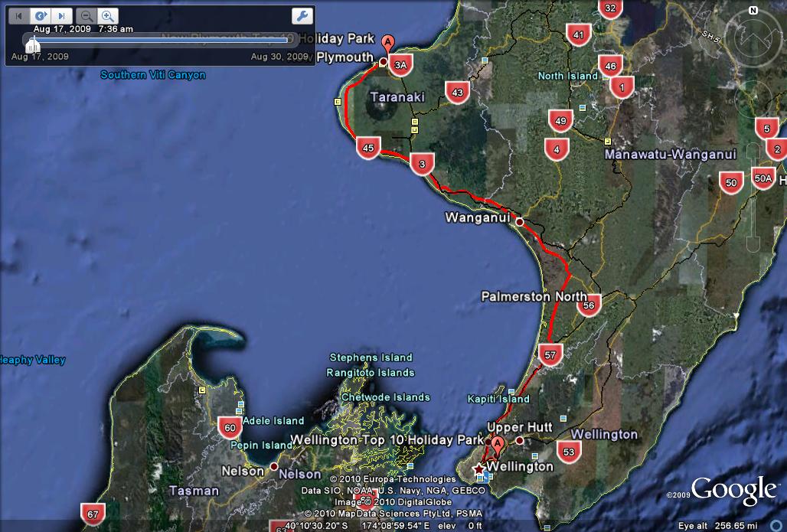The height and width of the screenshot is (532, 787).
Task: Click the time slider step-back button
Action: coord(19,15)
